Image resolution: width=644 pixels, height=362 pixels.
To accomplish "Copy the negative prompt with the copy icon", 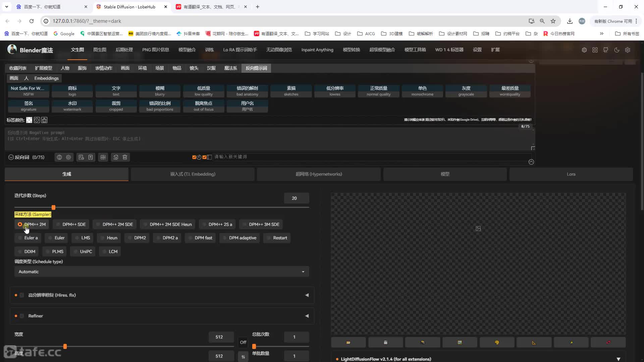I will [x=116, y=157].
